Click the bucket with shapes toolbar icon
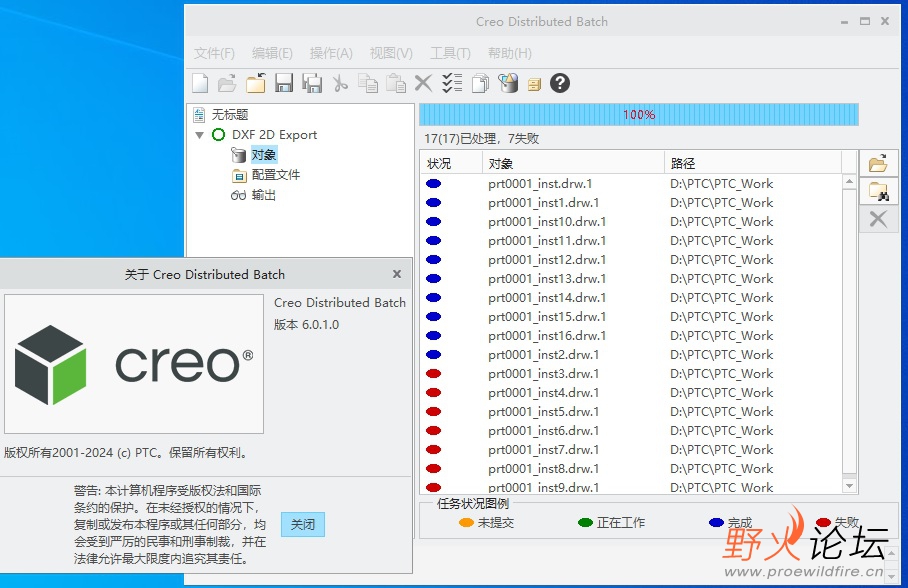 point(508,83)
